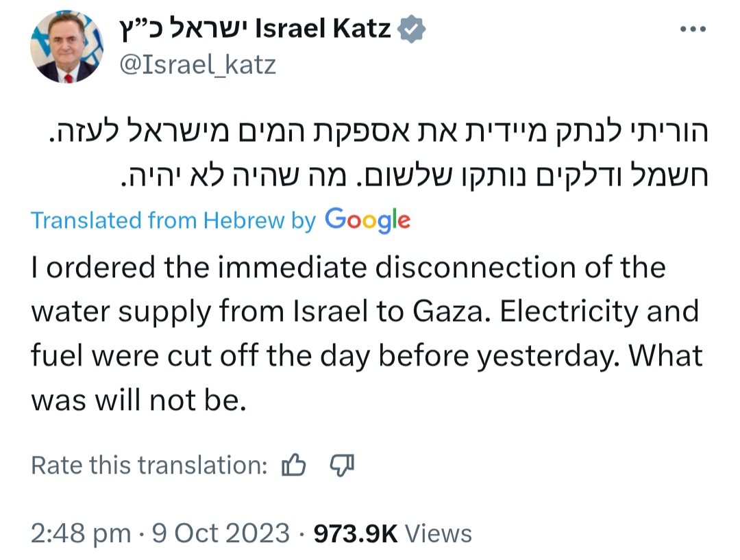Rate the translation with thumbs down
This screenshot has height=560, width=740.
point(342,466)
